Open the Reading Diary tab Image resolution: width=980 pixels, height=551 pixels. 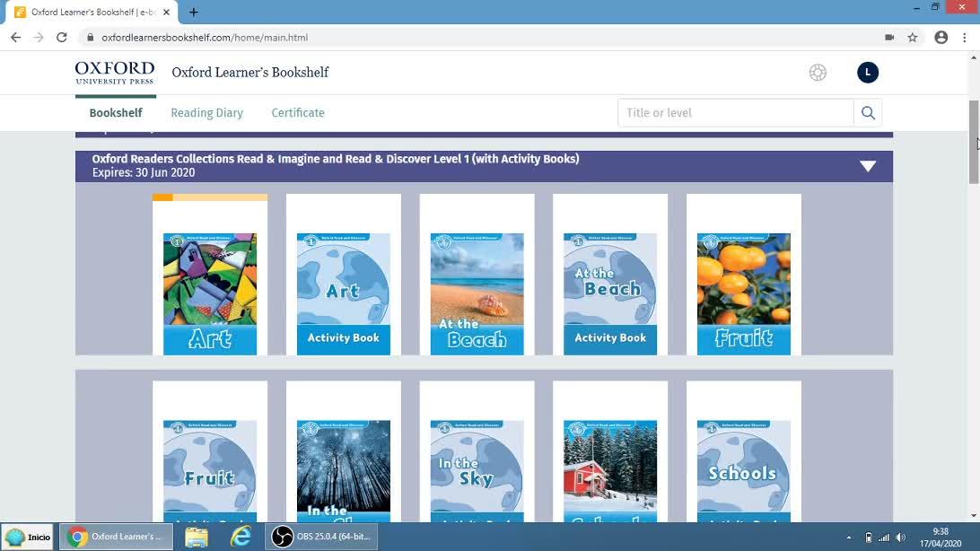click(x=207, y=113)
